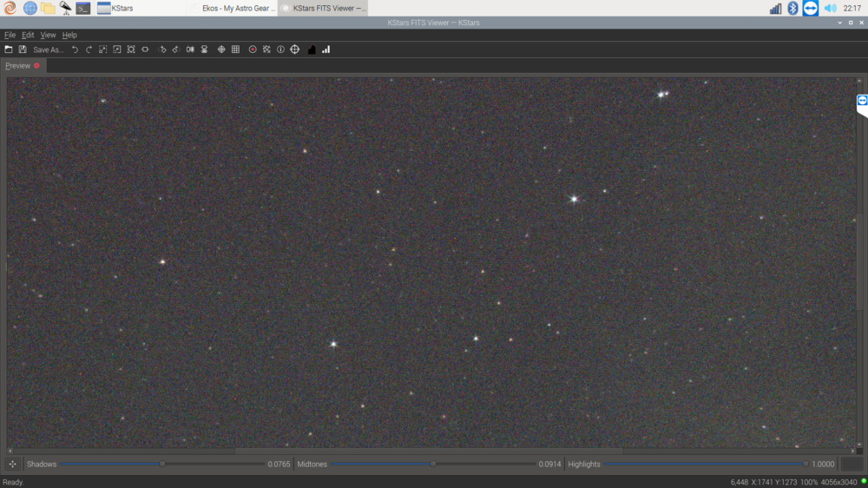
Task: Click the Redo arrow icon
Action: (89, 49)
